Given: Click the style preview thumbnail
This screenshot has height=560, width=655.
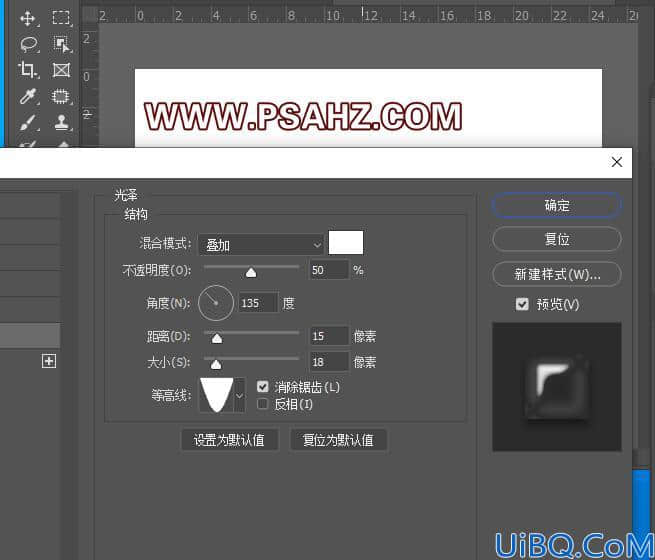Looking at the screenshot, I should tap(557, 387).
